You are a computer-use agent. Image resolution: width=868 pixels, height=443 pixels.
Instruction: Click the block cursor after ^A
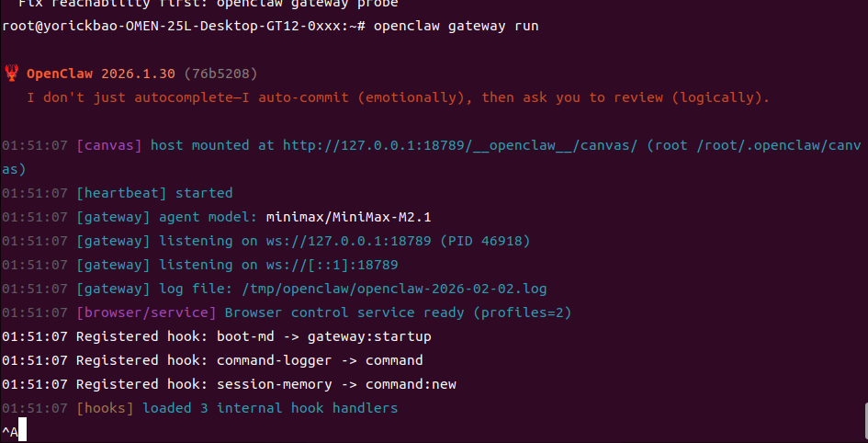pyautogui.click(x=22, y=431)
